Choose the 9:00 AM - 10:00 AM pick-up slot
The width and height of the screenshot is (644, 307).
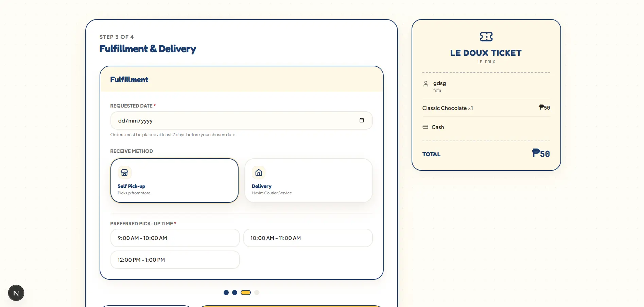click(175, 238)
